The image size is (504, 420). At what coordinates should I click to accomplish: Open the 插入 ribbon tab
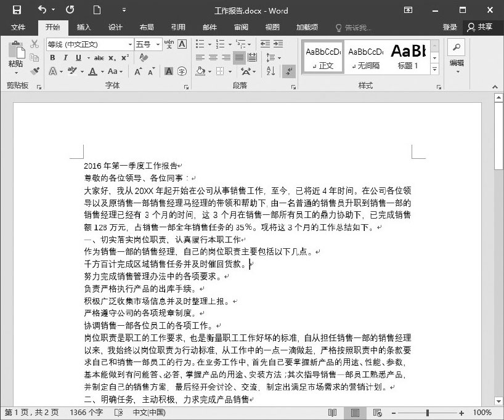tap(84, 27)
